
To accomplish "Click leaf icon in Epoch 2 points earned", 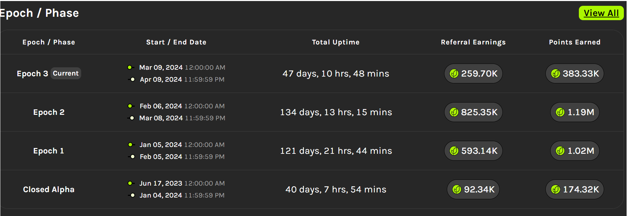I will tap(560, 112).
